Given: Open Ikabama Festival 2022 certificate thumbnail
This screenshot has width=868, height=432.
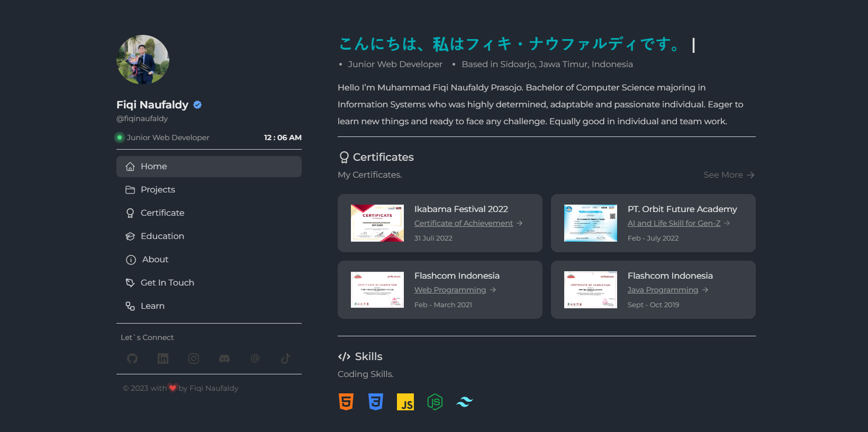Looking at the screenshot, I should click(377, 223).
